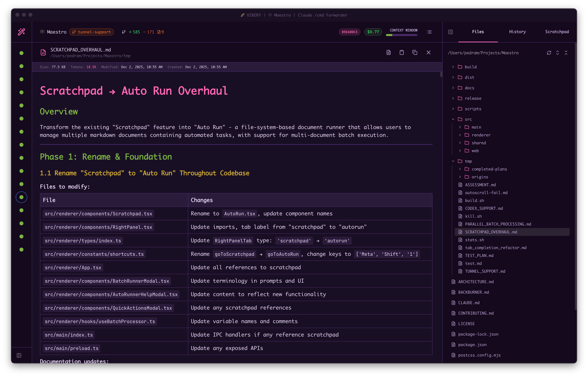Click the folder icon next to docs

[460, 88]
